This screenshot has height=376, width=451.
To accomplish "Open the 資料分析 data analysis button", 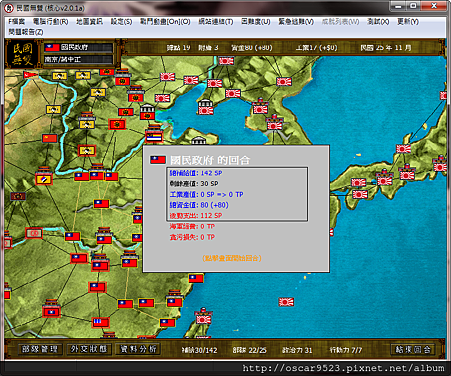I will click(x=138, y=349).
